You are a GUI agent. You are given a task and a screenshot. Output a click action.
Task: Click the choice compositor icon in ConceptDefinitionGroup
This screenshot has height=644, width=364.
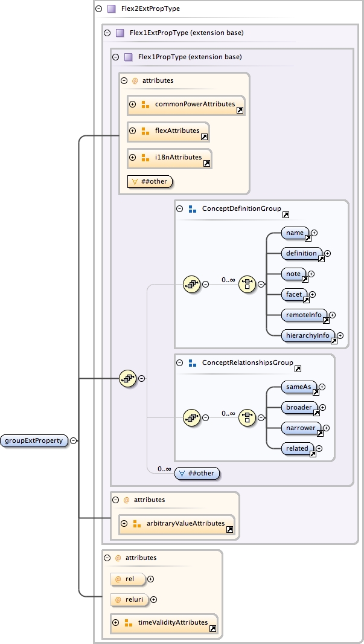pyautogui.click(x=247, y=284)
